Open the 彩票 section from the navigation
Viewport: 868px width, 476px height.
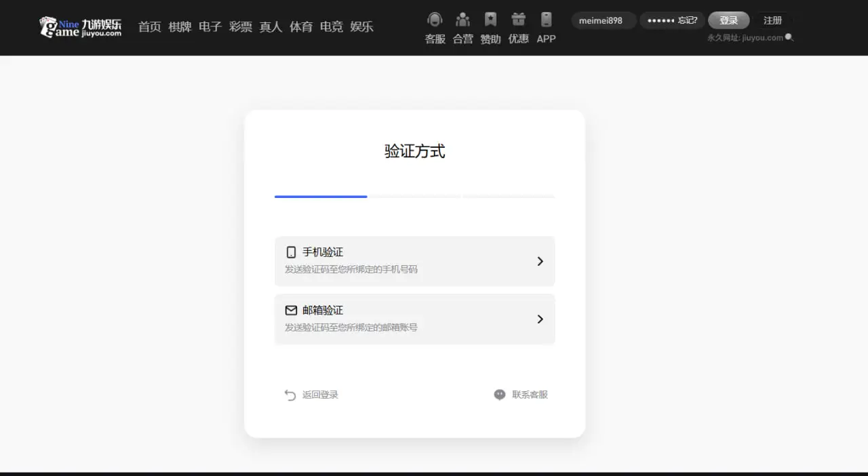coord(241,26)
